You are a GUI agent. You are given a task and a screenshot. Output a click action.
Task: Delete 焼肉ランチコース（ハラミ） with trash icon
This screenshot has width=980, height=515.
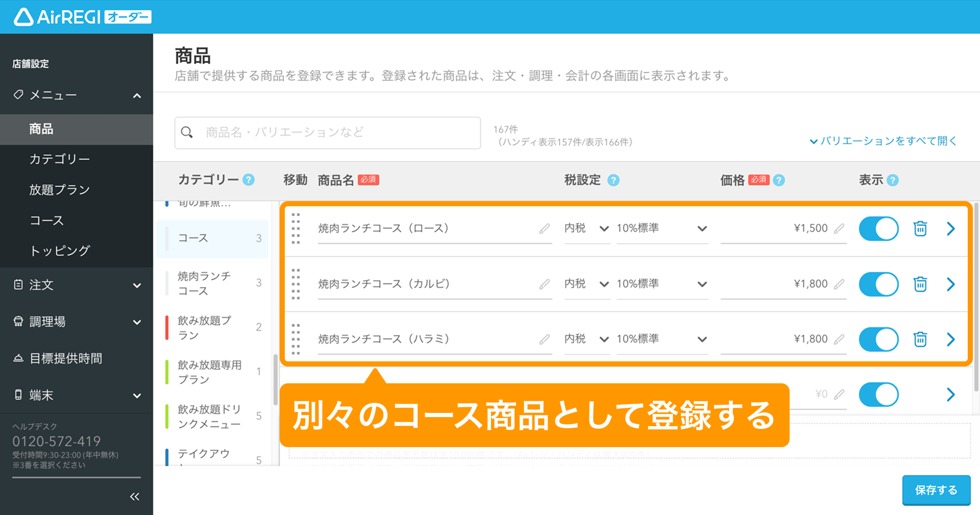920,339
